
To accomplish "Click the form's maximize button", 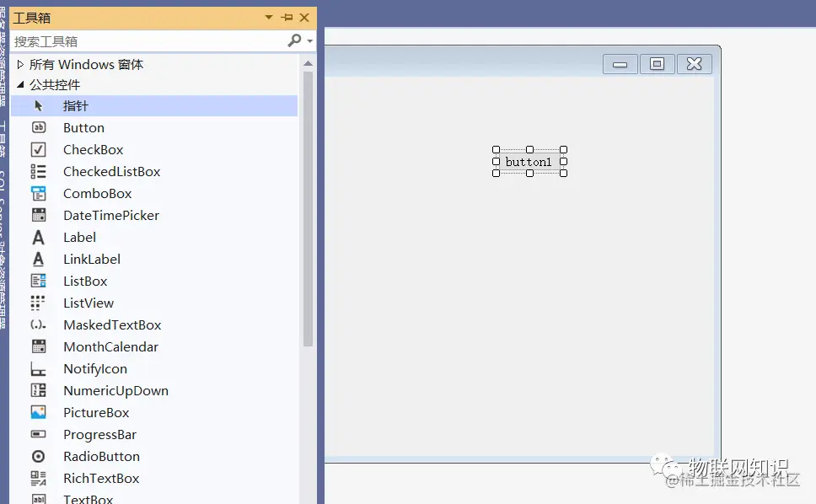I will point(658,65).
